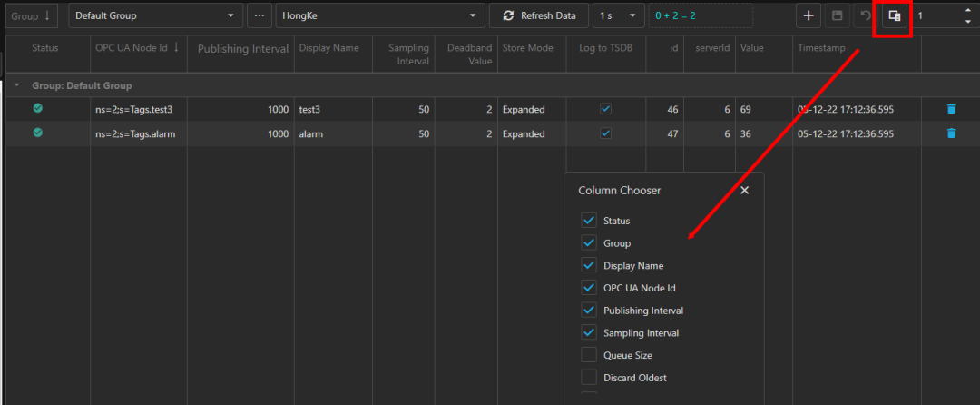Enable the Queue Size column checkbox
The height and width of the screenshot is (405, 980).
[x=589, y=355]
